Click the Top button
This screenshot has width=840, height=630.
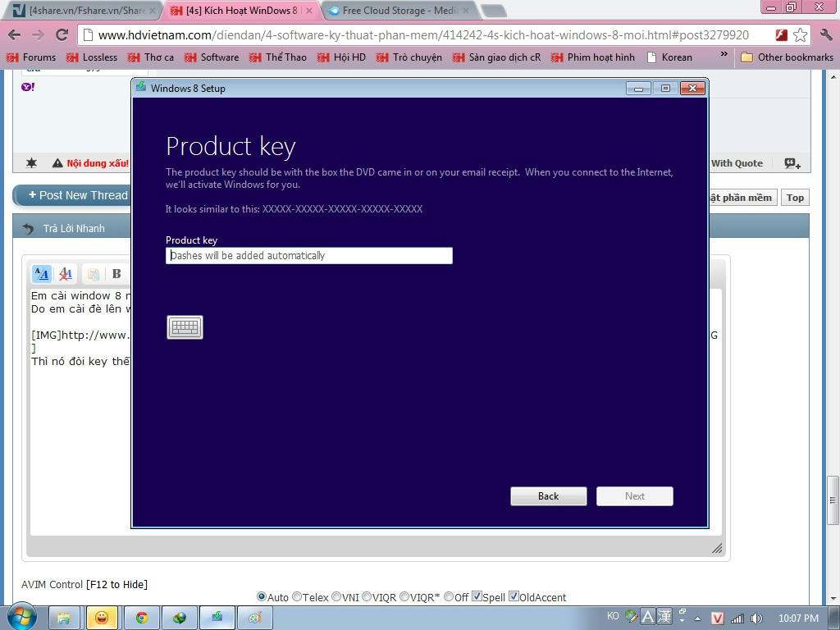(795, 198)
